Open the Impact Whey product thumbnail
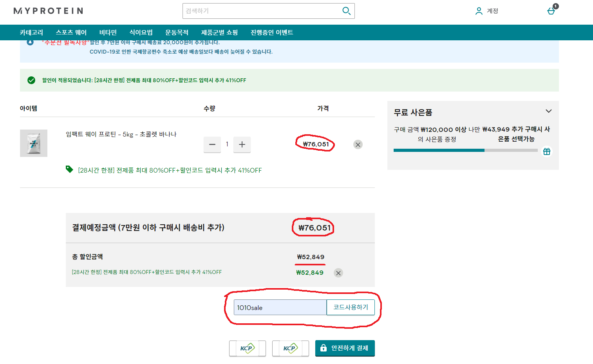Screen dimensions: 593x364 pos(34,143)
